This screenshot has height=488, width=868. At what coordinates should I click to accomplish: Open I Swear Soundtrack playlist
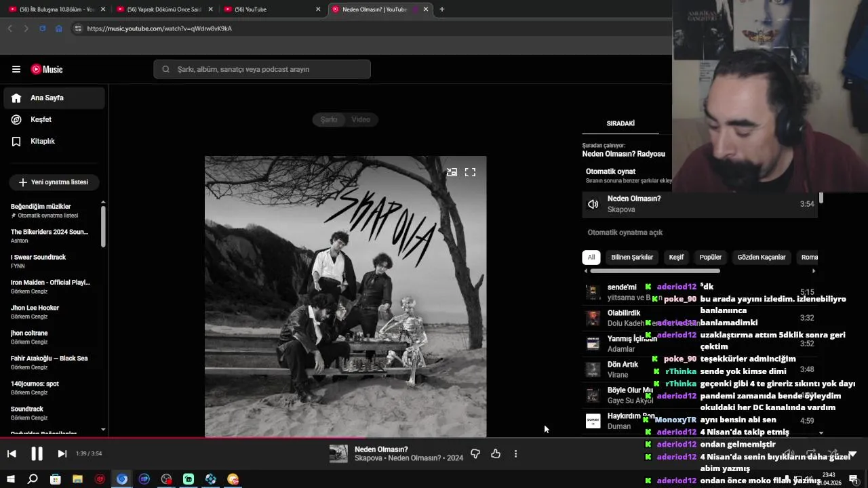click(x=50, y=261)
